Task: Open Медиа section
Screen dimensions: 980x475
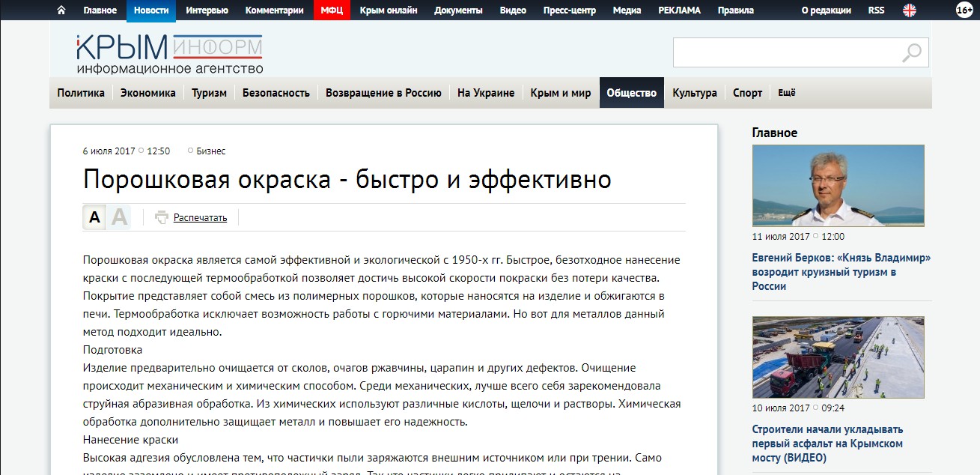Action: click(627, 10)
